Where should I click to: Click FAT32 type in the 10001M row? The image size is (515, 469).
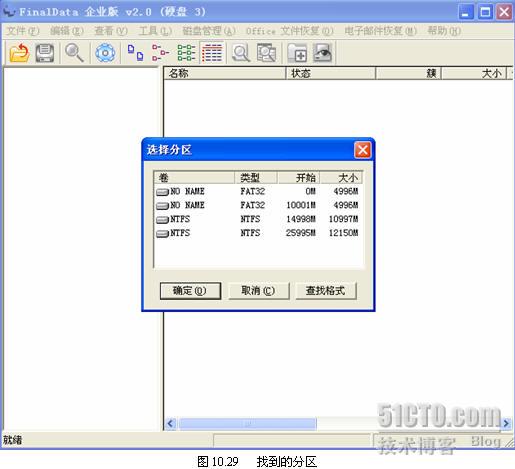point(252,205)
